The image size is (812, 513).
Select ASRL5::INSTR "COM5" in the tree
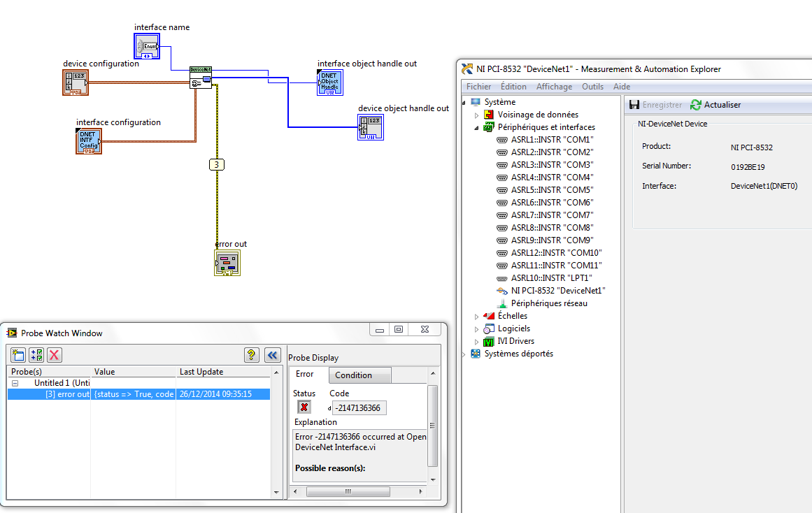coord(552,190)
